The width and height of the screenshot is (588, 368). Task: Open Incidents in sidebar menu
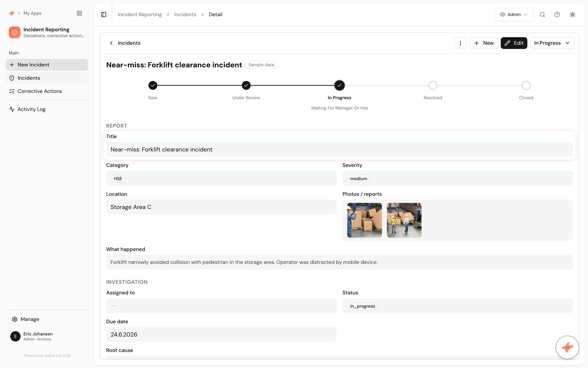(47, 78)
